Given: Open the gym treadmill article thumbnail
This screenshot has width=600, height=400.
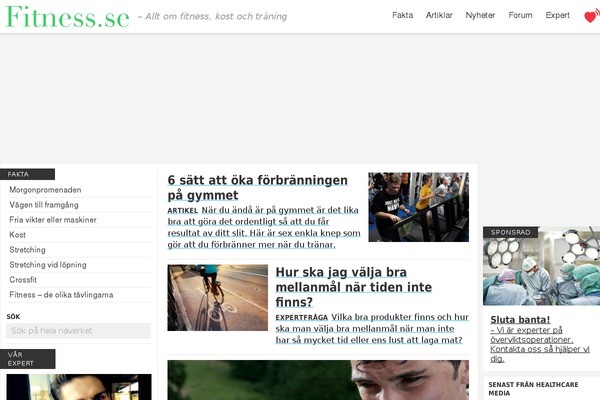Looking at the screenshot, I should (x=418, y=207).
